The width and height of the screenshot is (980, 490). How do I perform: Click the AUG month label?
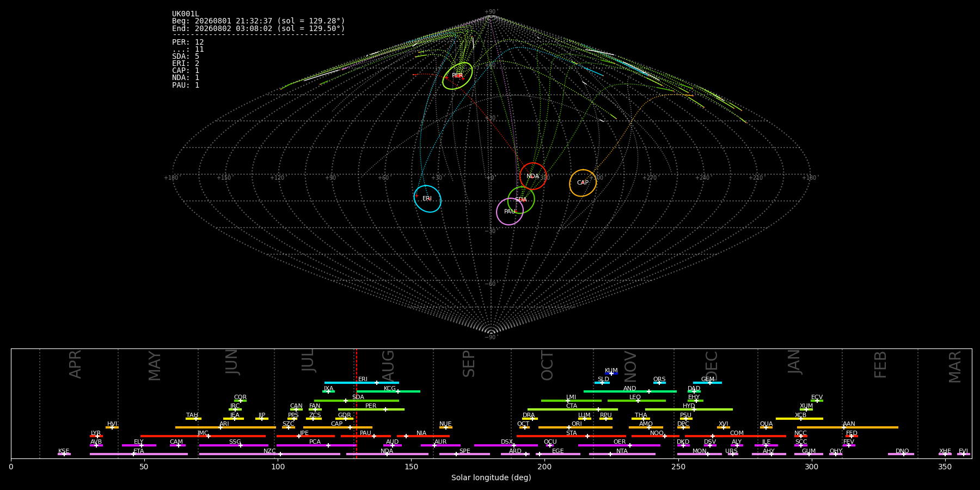(388, 364)
